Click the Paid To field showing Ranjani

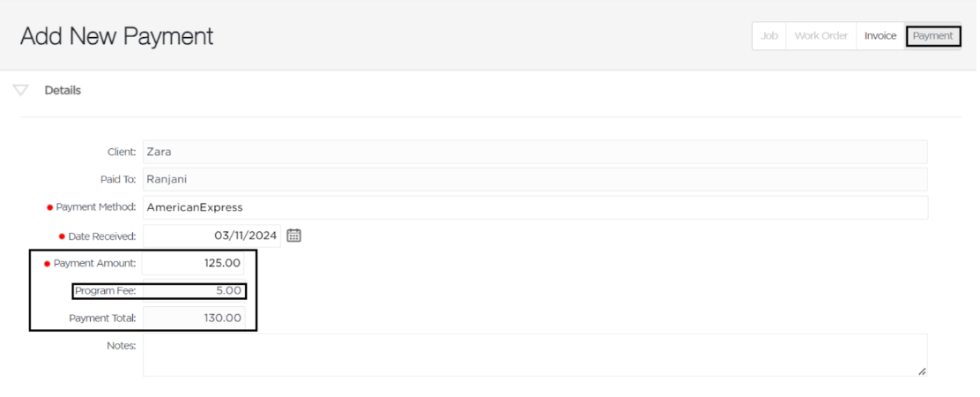click(x=535, y=179)
